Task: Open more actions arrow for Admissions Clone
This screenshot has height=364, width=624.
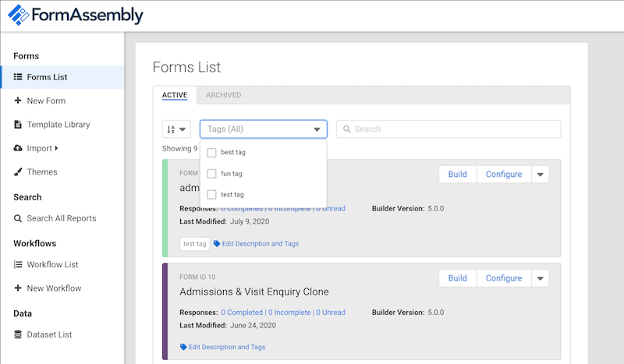Action: [540, 278]
